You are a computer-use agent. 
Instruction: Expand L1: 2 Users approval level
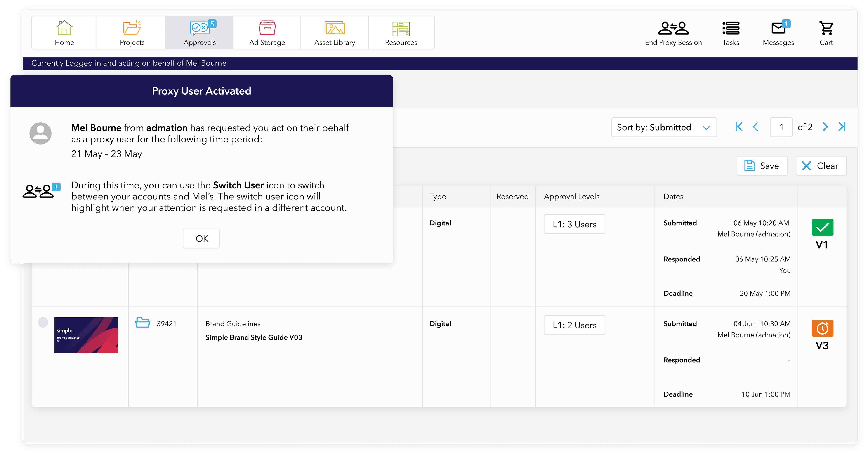point(574,325)
